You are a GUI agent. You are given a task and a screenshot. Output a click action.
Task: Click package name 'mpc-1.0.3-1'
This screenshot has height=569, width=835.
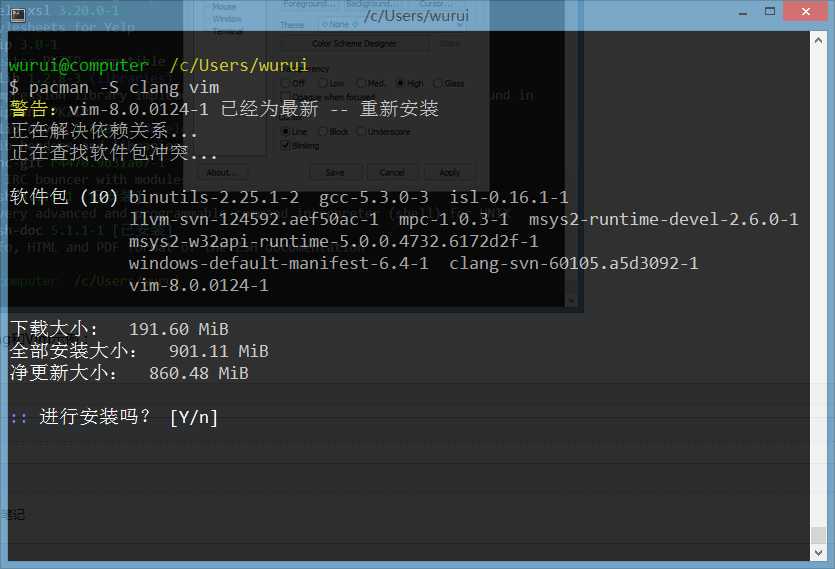(454, 219)
